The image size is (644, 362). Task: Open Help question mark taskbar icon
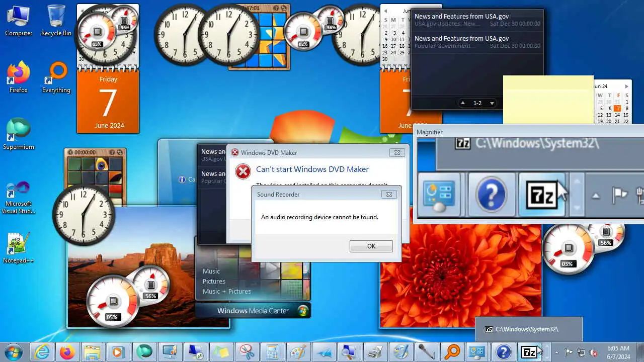click(x=503, y=352)
